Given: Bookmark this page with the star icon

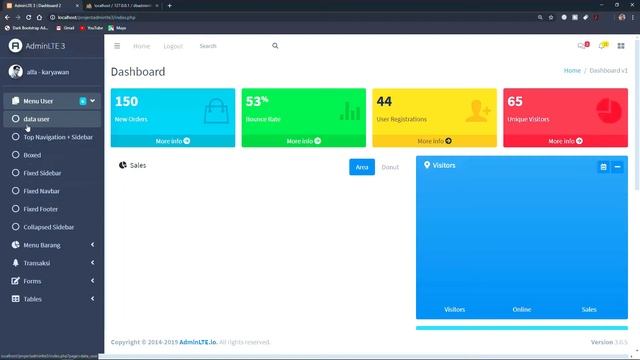Looking at the screenshot, I should click(551, 18).
